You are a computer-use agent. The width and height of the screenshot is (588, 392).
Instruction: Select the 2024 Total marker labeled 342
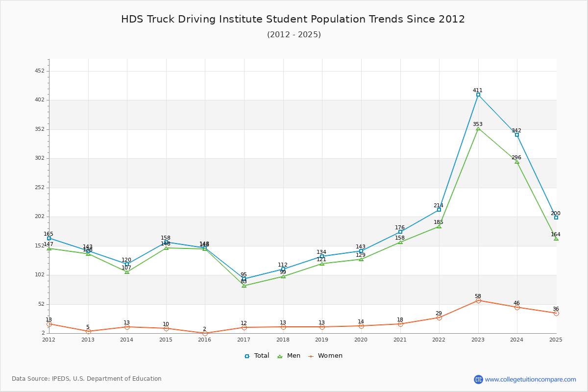tap(517, 135)
